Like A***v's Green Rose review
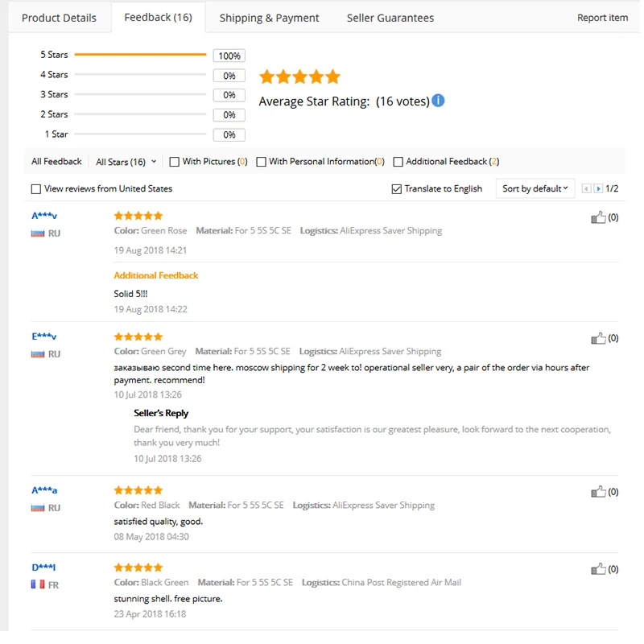Image resolution: width=644 pixels, height=644 pixels. [598, 217]
